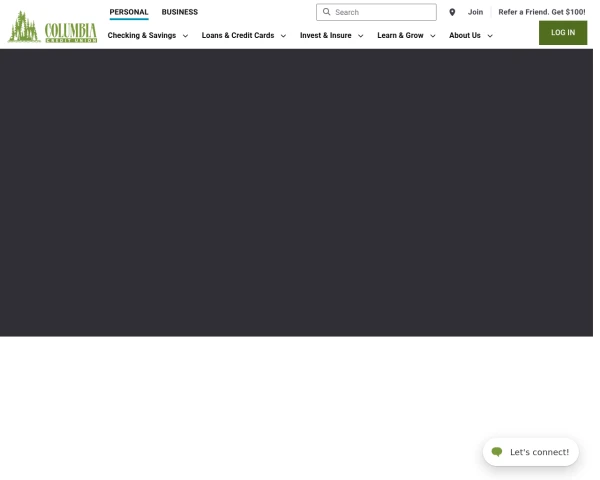Click the green chat bubble icon
Image resolution: width=600 pixels, height=480 pixels.
[x=497, y=452]
